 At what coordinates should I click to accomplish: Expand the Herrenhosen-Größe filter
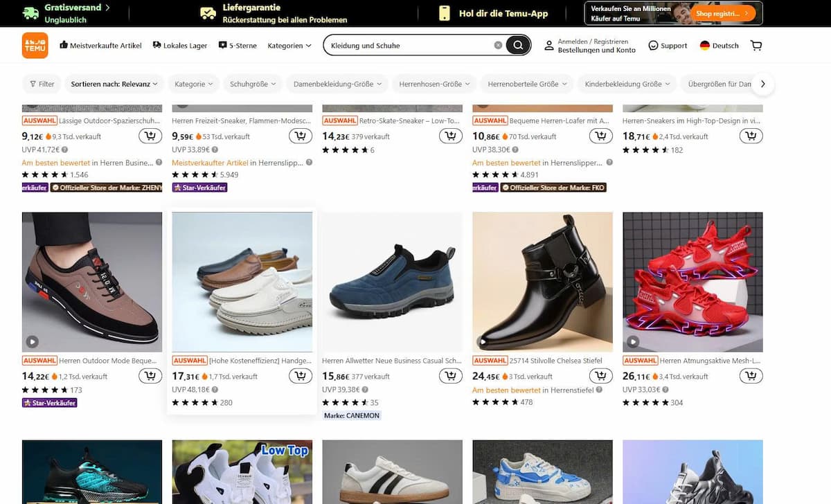pos(434,84)
